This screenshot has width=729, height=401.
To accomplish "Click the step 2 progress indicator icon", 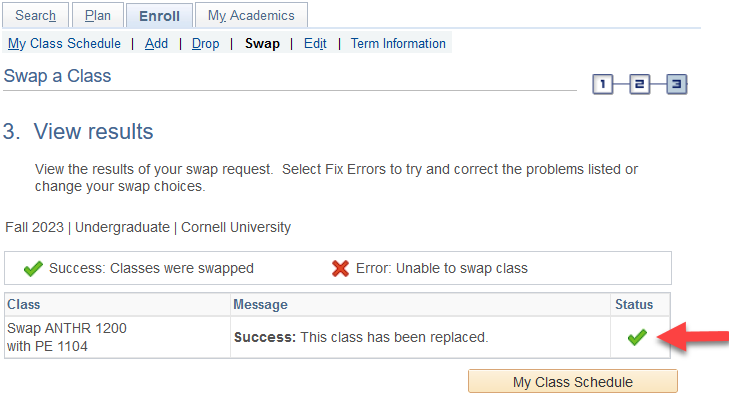I will (x=640, y=85).
